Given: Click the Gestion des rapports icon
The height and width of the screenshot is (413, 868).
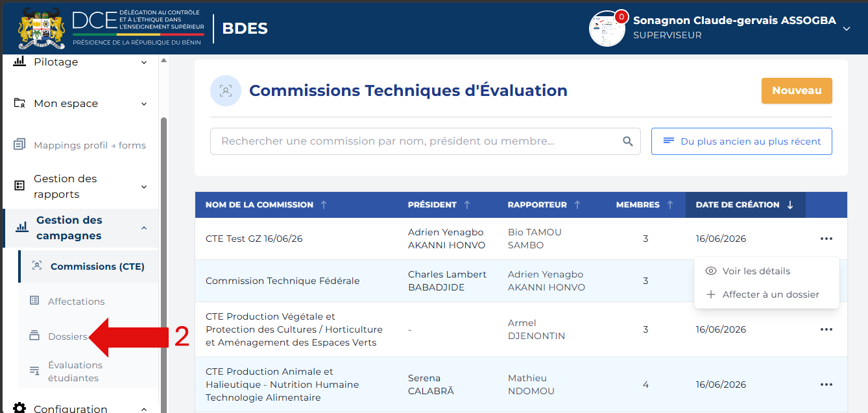Looking at the screenshot, I should [x=20, y=186].
